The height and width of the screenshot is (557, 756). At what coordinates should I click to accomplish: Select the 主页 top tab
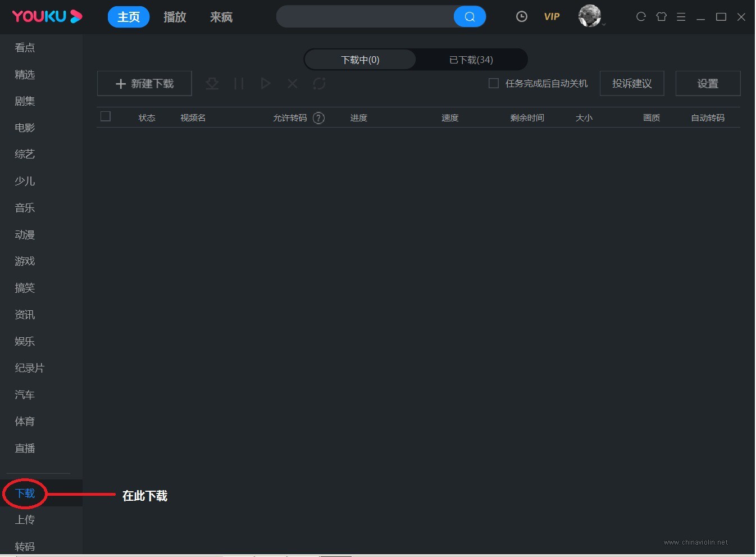pyautogui.click(x=129, y=17)
